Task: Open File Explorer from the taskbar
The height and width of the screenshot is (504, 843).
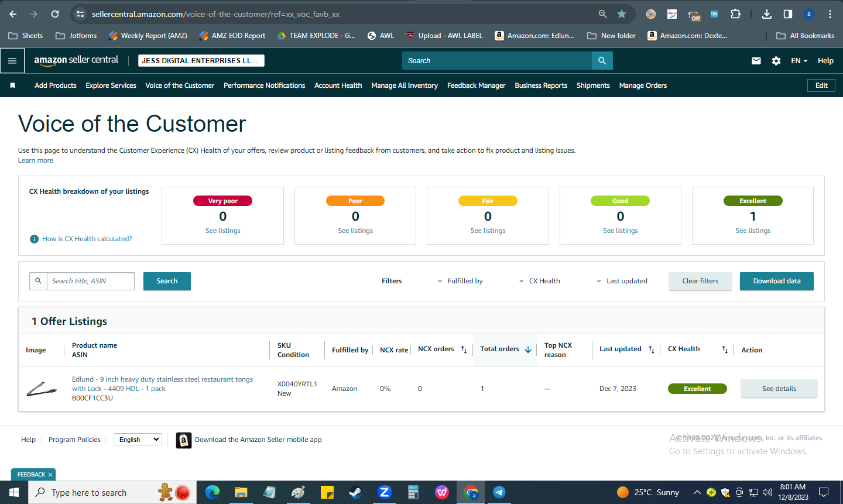Action: [241, 492]
